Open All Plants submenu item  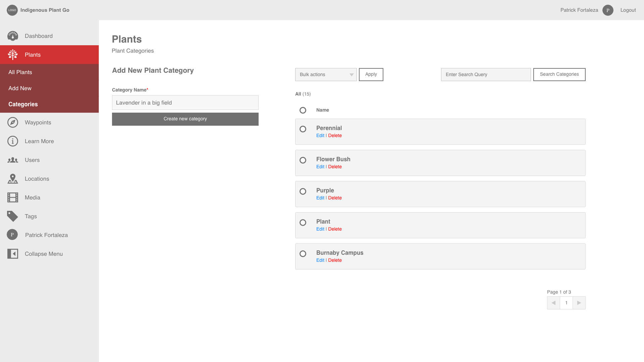pos(20,72)
